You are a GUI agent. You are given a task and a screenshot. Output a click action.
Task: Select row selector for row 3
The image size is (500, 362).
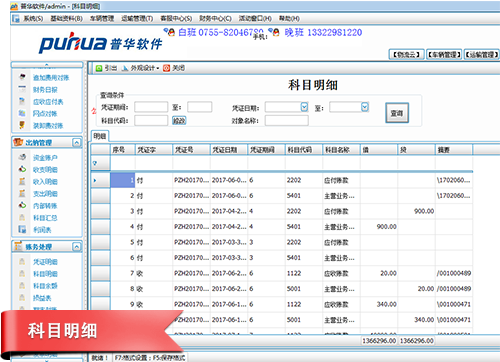100,211
